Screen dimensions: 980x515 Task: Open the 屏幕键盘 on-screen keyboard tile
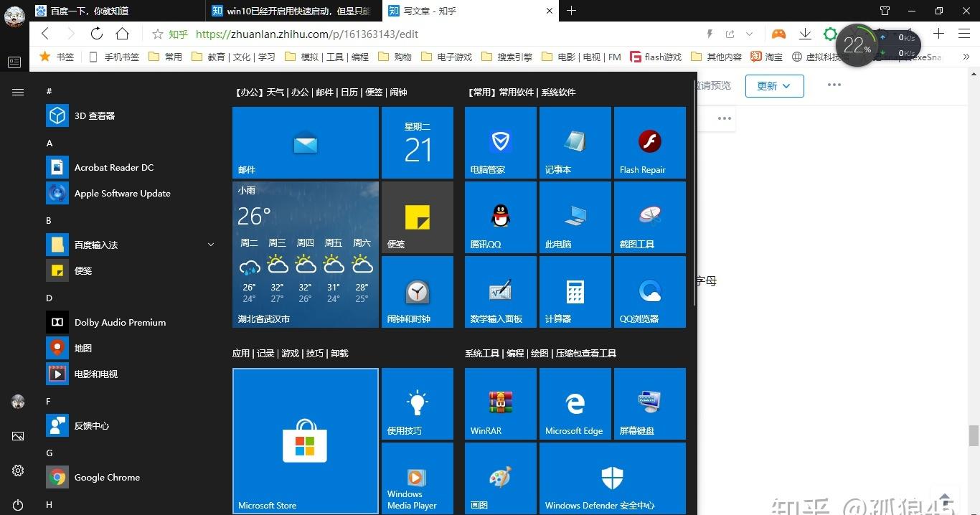point(650,404)
